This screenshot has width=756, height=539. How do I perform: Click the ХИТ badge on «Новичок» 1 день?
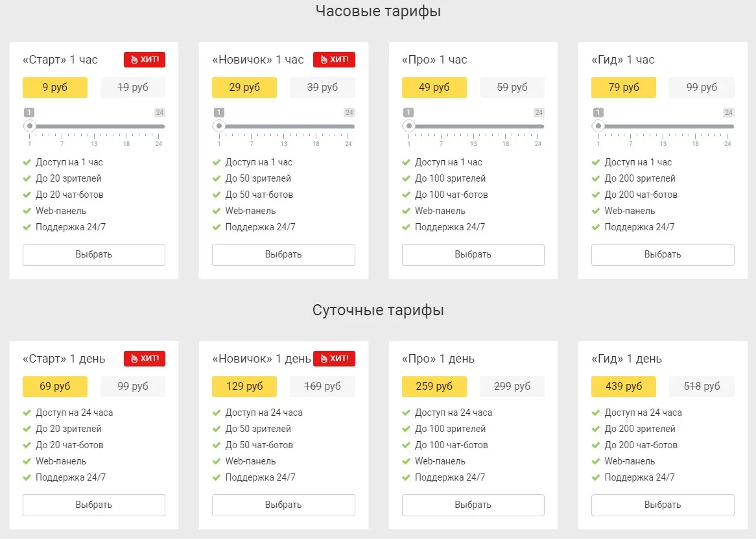coord(334,358)
